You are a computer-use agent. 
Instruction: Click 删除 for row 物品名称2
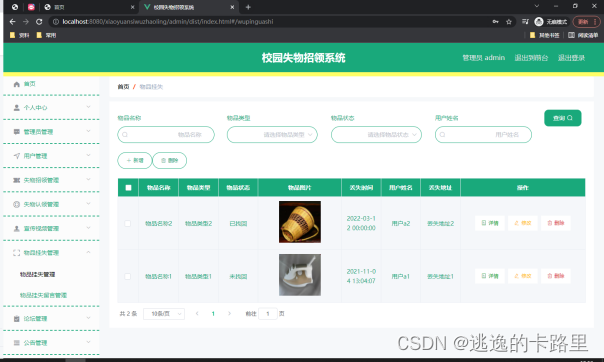tap(556, 223)
